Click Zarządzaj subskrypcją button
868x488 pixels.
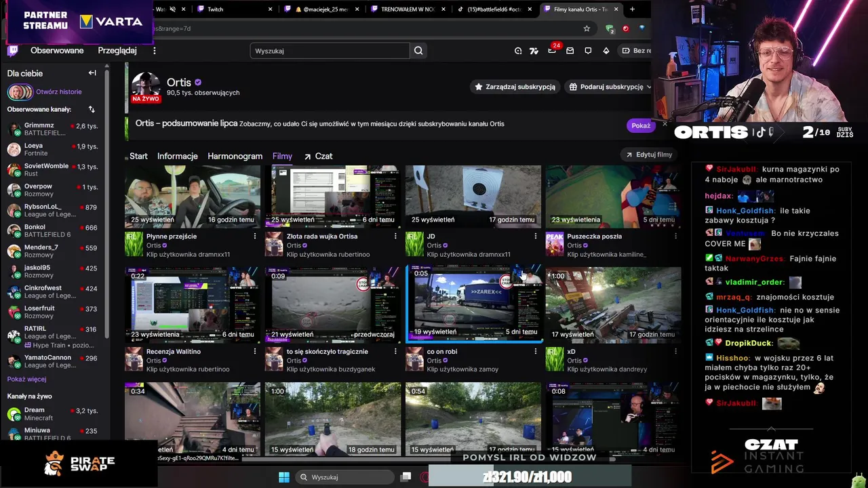[515, 87]
